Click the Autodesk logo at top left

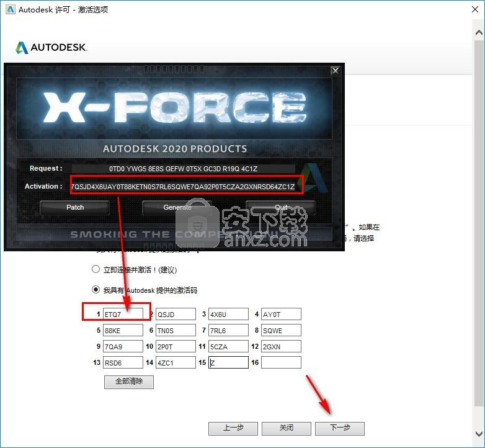pos(51,47)
